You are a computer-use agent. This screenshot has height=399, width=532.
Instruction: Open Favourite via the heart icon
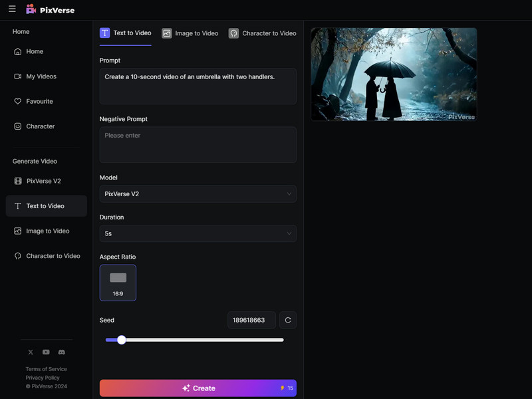point(17,101)
